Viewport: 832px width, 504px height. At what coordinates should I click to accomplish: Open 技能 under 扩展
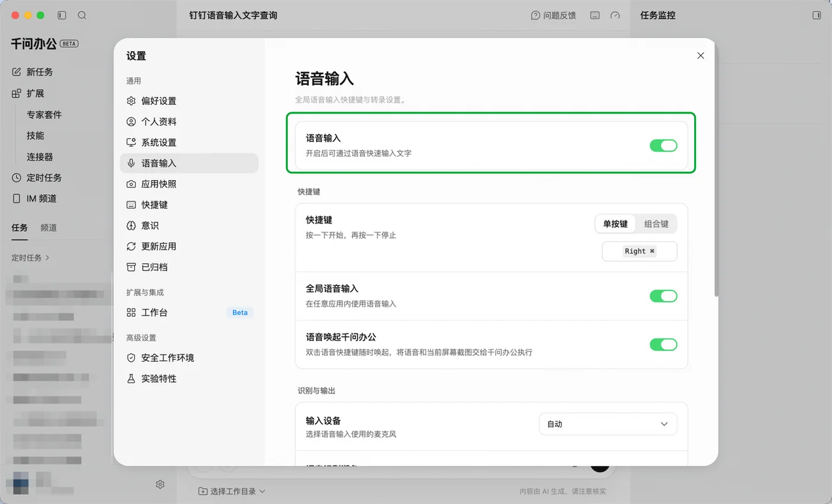pos(35,136)
